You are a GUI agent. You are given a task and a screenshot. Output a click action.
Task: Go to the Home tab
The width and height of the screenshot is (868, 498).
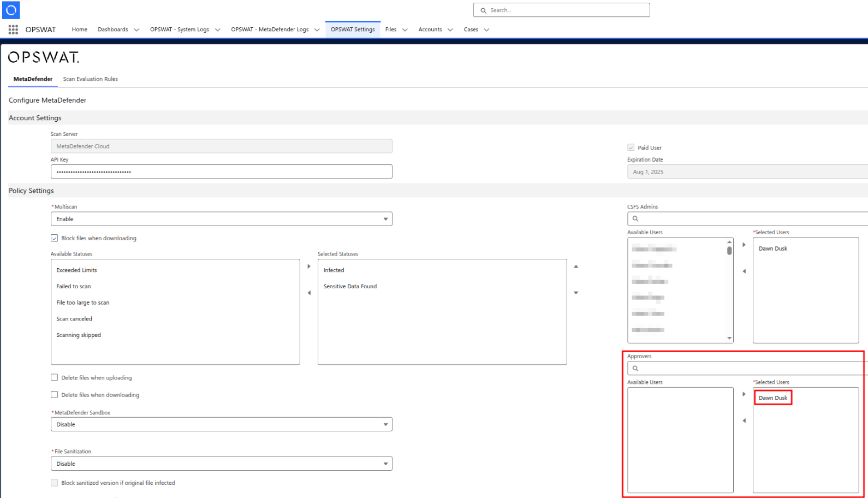click(79, 29)
